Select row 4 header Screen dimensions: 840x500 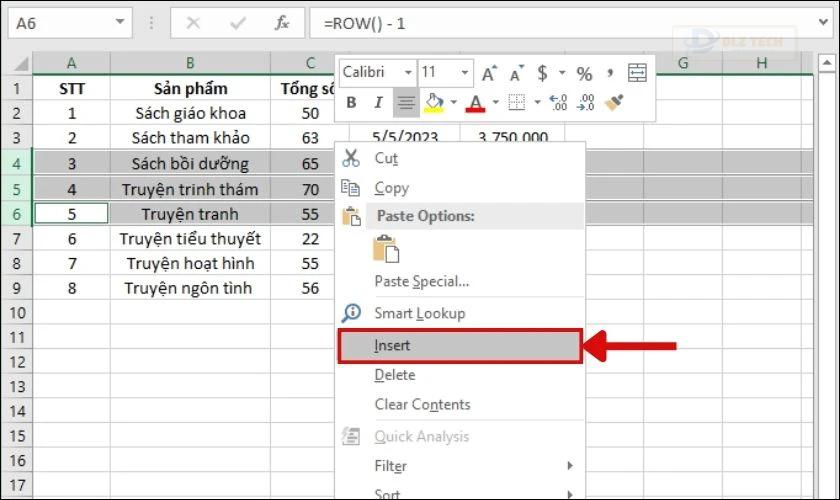point(17,163)
